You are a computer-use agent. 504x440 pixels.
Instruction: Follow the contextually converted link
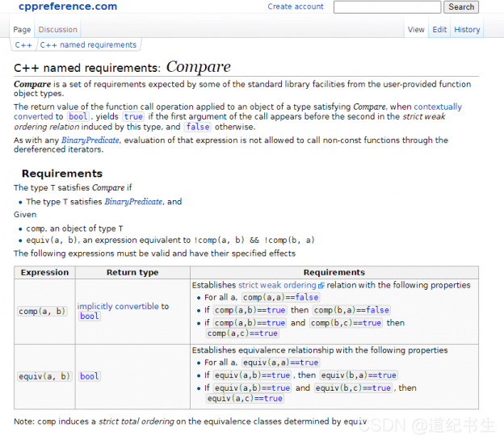point(438,107)
